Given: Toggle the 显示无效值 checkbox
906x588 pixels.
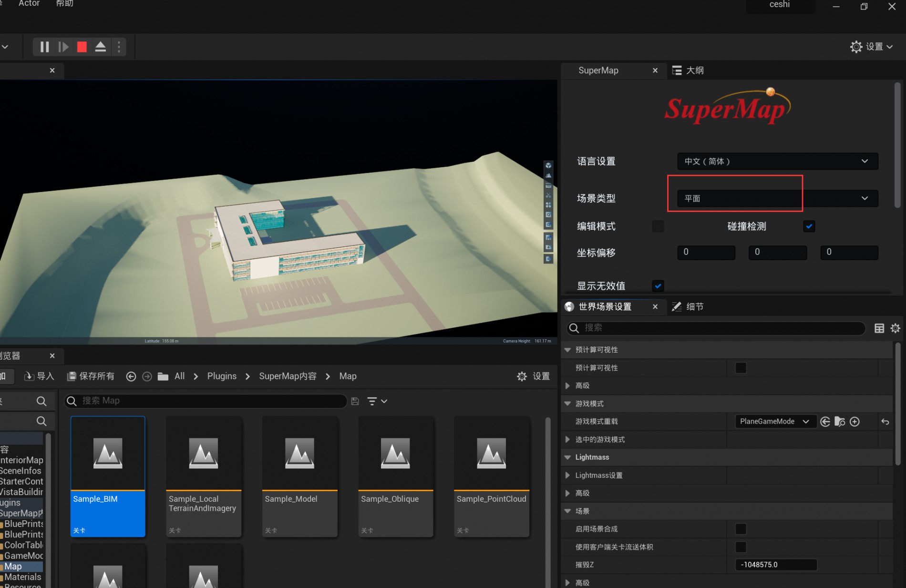Looking at the screenshot, I should (x=658, y=286).
